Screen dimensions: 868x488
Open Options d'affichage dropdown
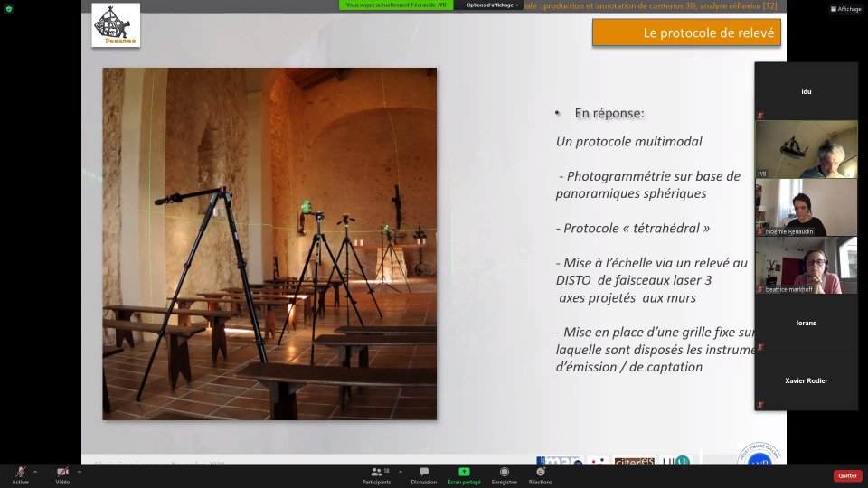point(492,5)
